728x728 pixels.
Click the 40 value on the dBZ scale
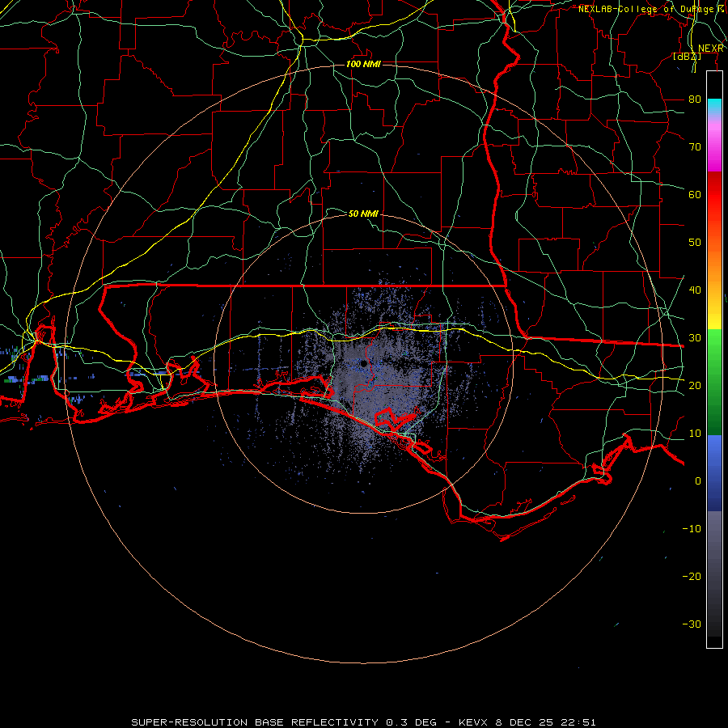pos(695,290)
